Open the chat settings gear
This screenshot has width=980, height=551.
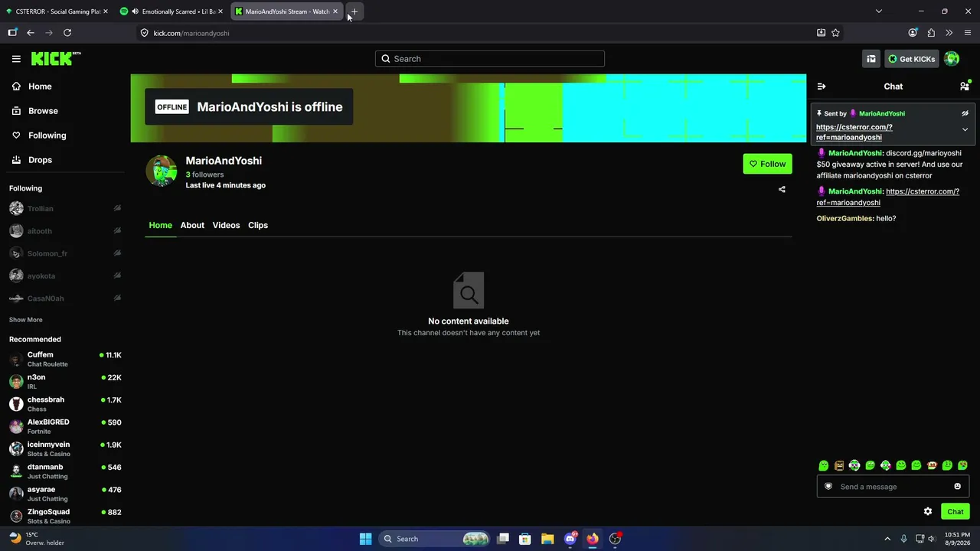pos(928,511)
